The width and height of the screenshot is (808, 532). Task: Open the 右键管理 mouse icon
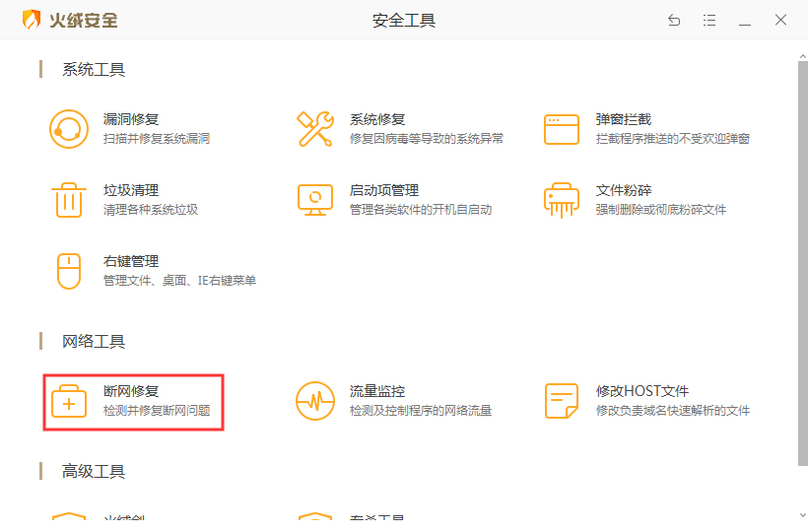(x=69, y=271)
